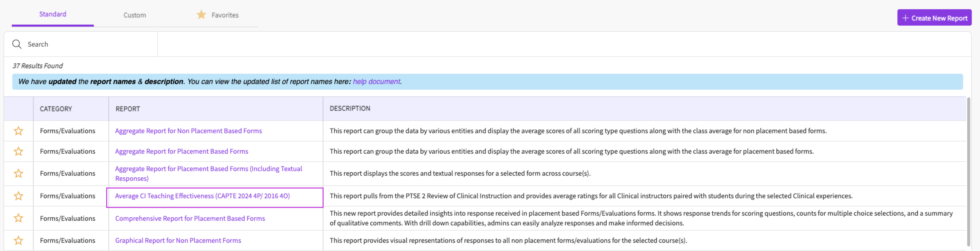Star the Average CI Teaching Effectiveness report
This screenshot has height=251, width=980.
click(18, 196)
